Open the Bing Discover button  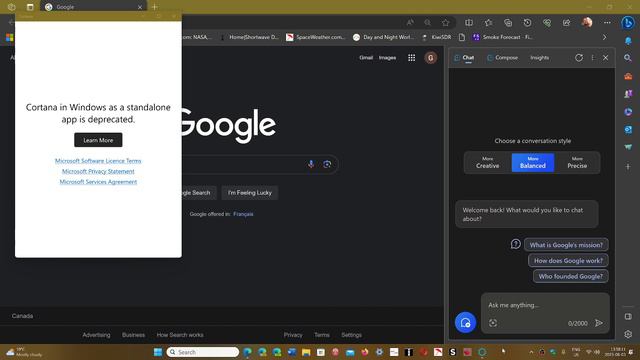pos(628,22)
